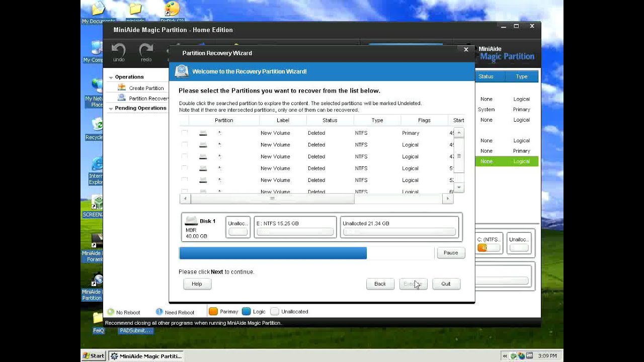This screenshot has height=362, width=644.
Task: Click the Partition Recovery icon in sidebar
Action: 122,98
